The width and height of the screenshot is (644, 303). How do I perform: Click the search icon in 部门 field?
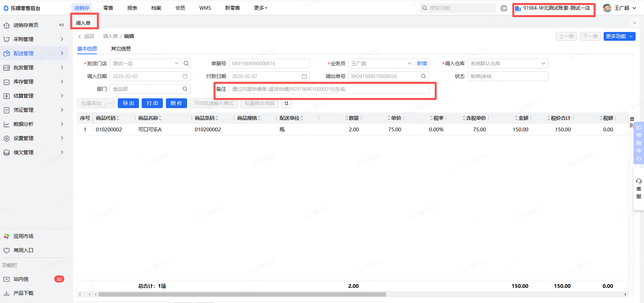pyautogui.click(x=185, y=89)
